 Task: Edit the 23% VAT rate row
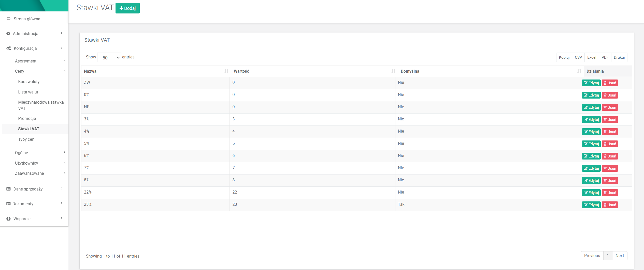coord(591,205)
